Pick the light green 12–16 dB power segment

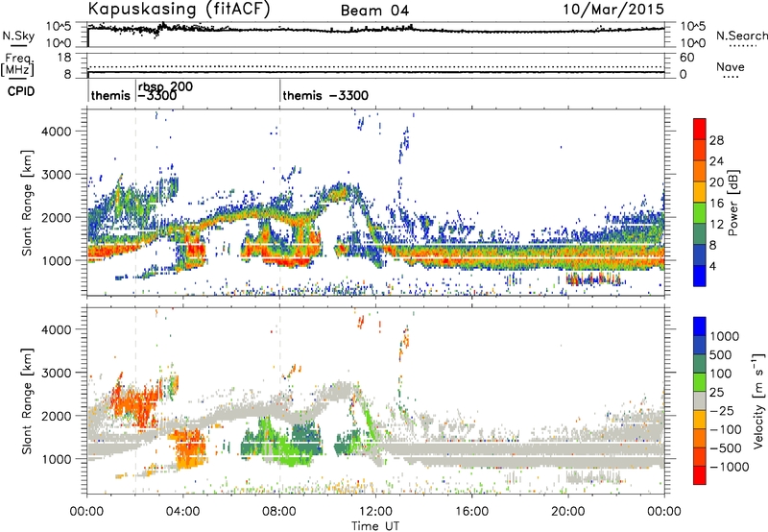pyautogui.click(x=700, y=213)
